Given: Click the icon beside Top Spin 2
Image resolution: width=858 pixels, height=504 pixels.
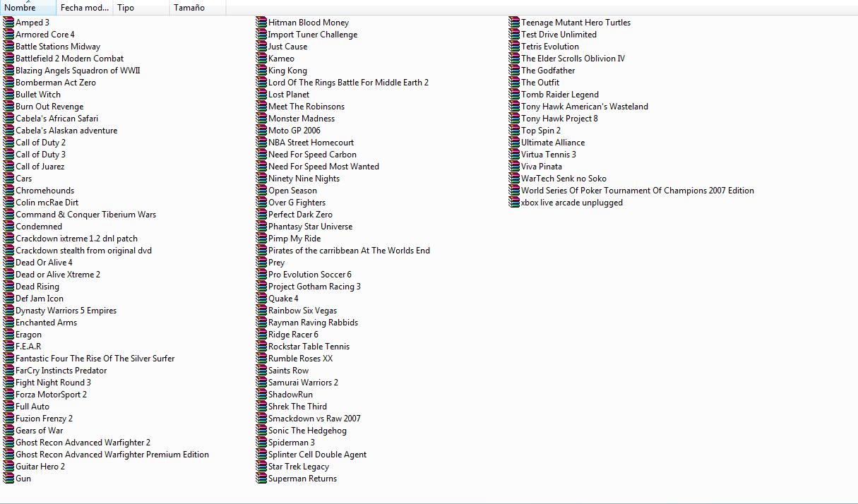Looking at the screenshot, I should 514,131.
